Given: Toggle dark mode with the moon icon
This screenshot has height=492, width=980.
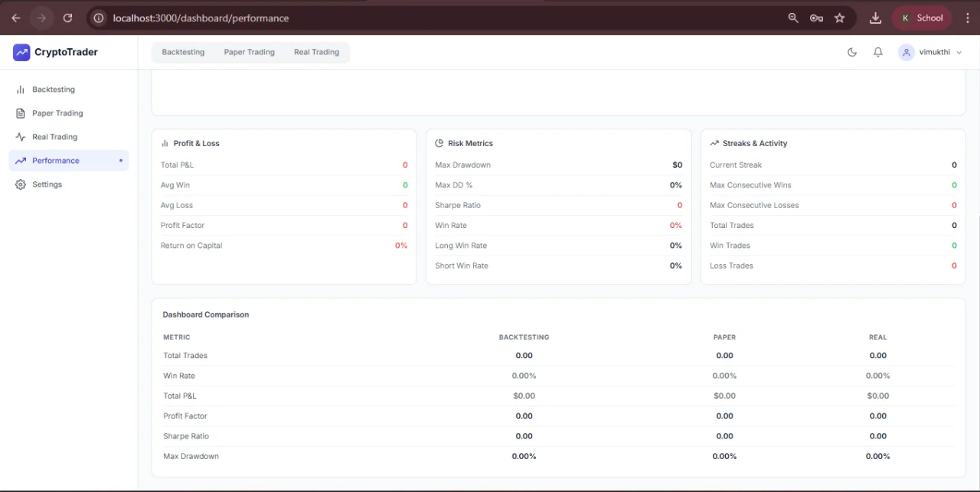Looking at the screenshot, I should pyautogui.click(x=852, y=52).
